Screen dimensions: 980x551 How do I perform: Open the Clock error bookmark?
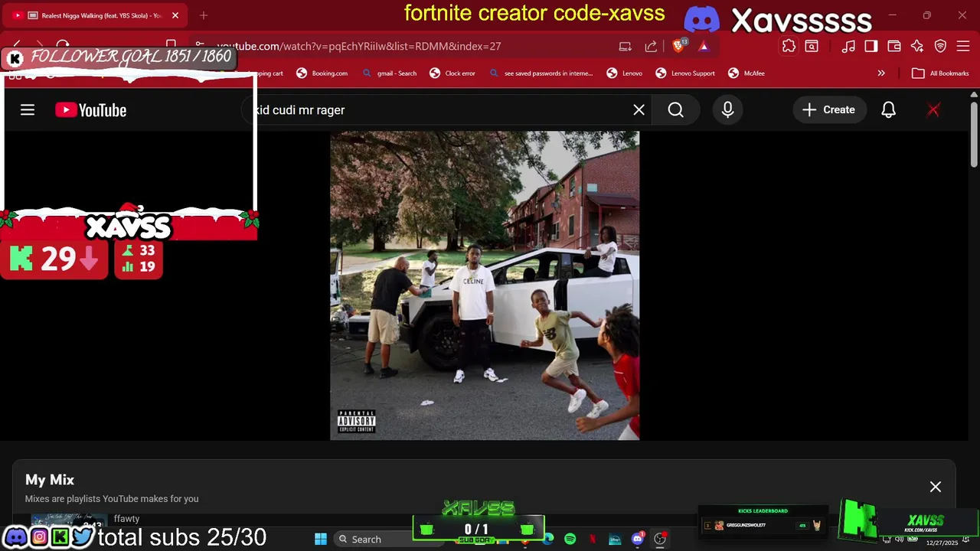tap(452, 73)
